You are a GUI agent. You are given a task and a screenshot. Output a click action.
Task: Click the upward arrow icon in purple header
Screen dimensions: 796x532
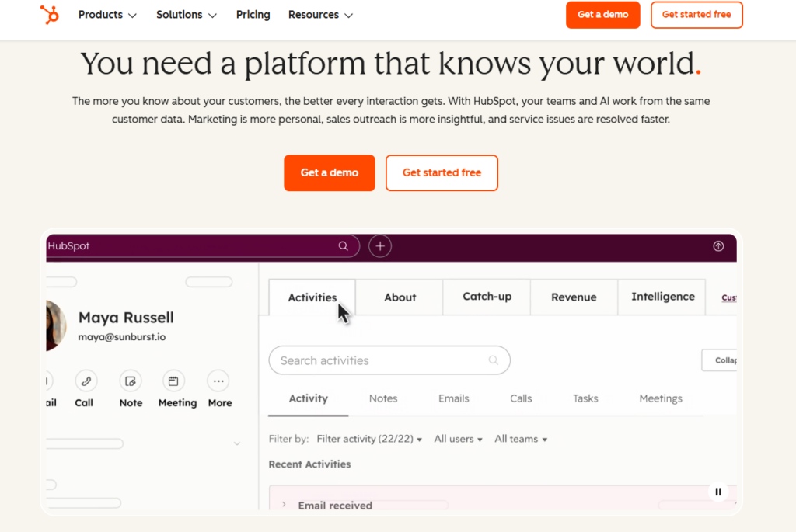[x=717, y=246]
